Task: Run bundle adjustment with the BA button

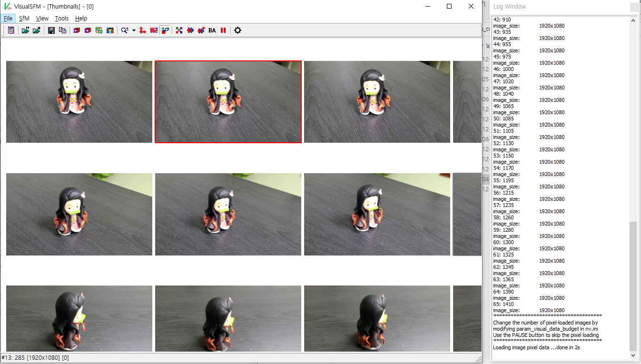Action: click(212, 30)
